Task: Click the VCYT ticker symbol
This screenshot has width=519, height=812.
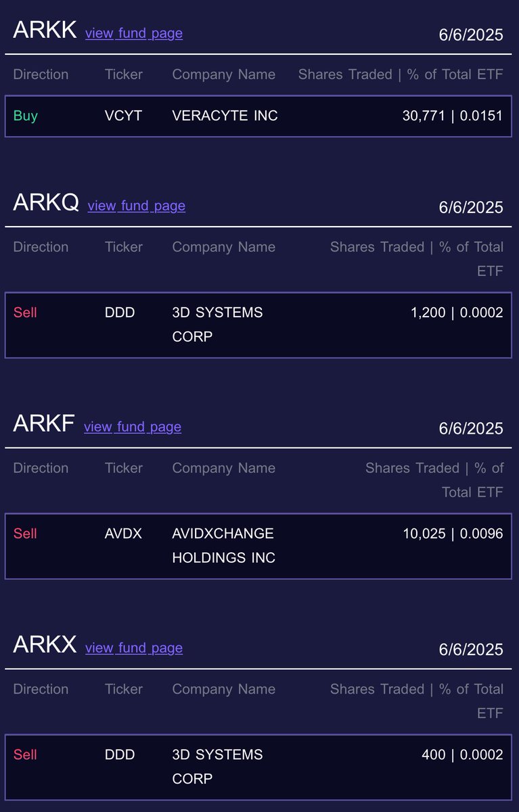Action: tap(124, 116)
